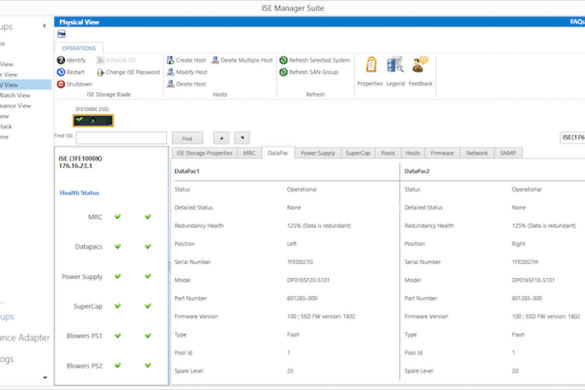Select the DataPac tab
The height and width of the screenshot is (390, 585).
click(x=278, y=153)
